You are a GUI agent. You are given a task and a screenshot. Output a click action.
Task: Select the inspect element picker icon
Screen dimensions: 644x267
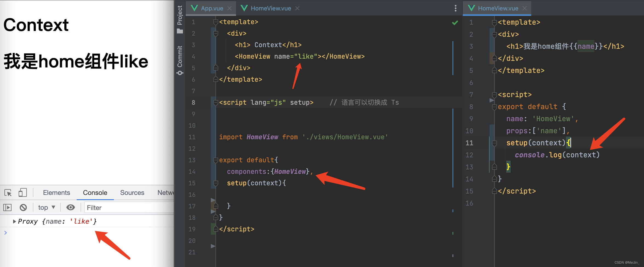(8, 193)
